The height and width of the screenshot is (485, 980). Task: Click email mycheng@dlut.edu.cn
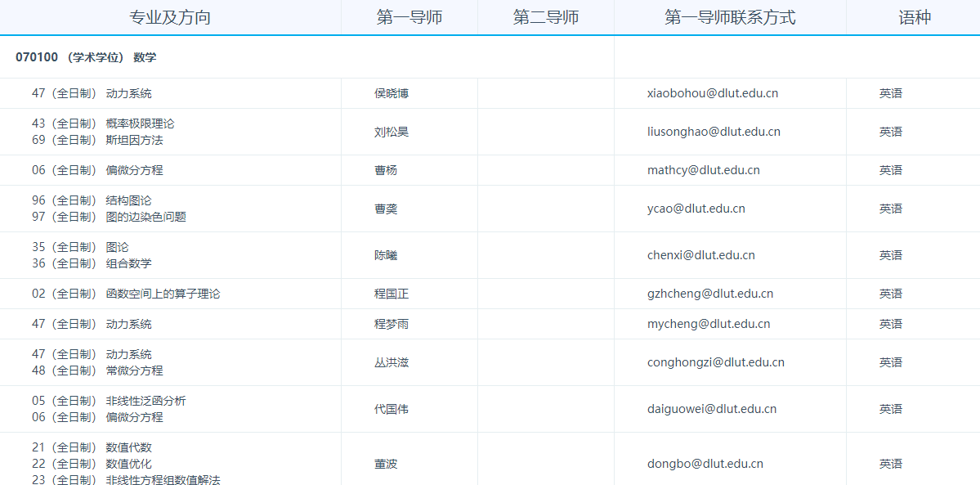tap(709, 324)
